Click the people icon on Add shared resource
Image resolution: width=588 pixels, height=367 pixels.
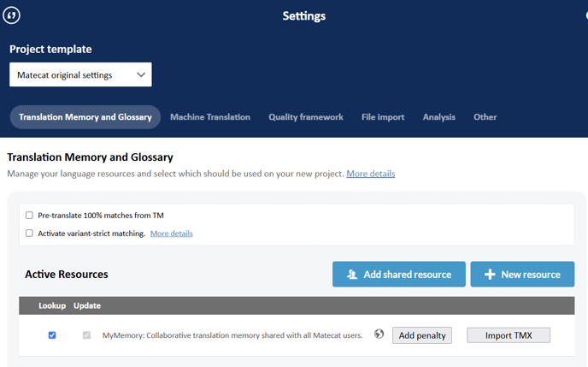pos(352,275)
